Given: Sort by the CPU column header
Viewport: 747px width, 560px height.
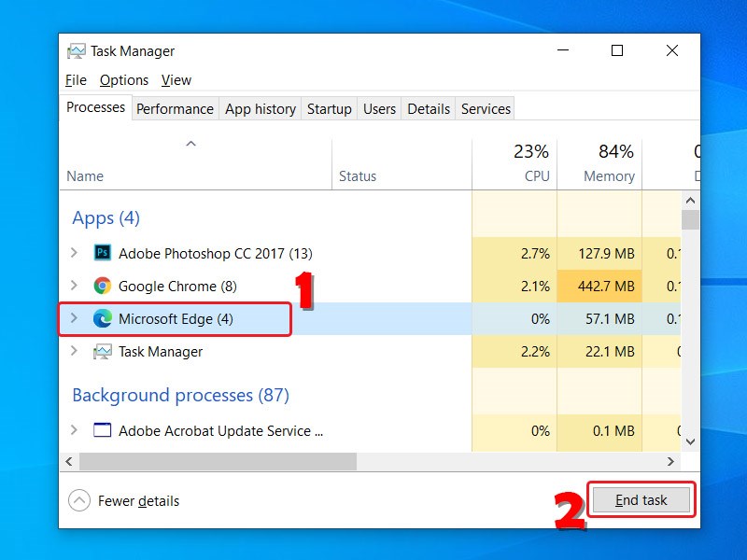Looking at the screenshot, I should click(514, 164).
